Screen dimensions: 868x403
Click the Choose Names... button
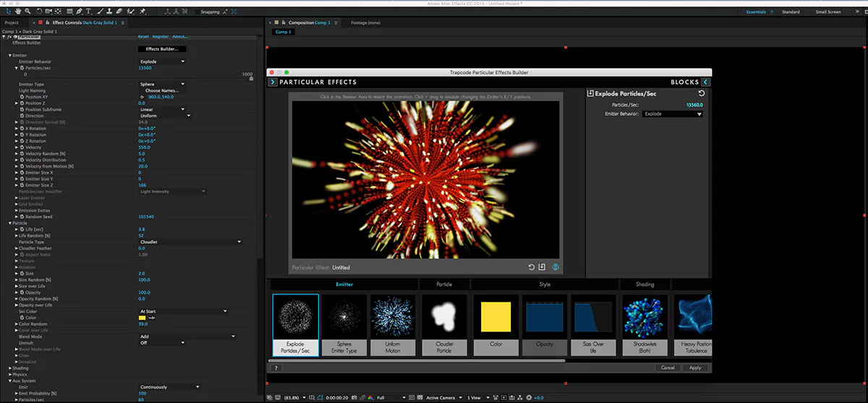click(x=162, y=90)
